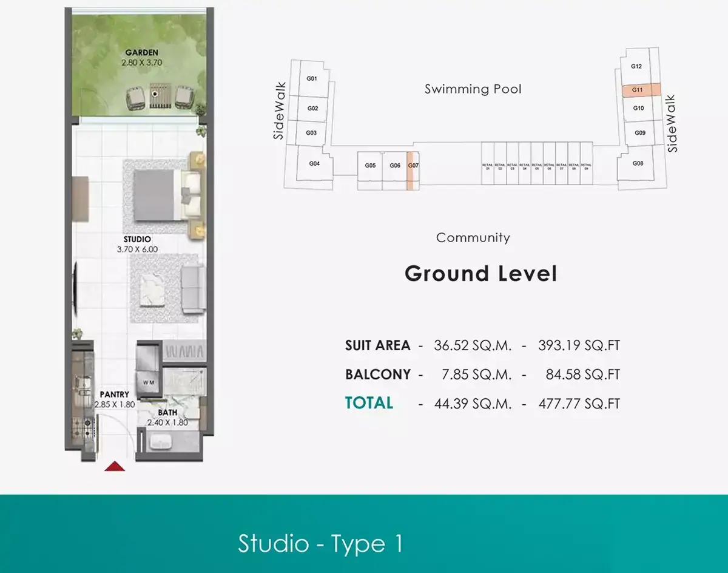Click the grey sofa in the studio
Viewport: 728px width, 573px height.
[x=194, y=289]
